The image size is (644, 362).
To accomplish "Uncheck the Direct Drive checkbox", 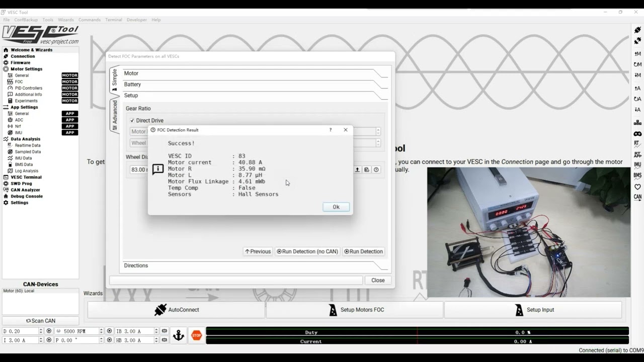I will tap(132, 121).
